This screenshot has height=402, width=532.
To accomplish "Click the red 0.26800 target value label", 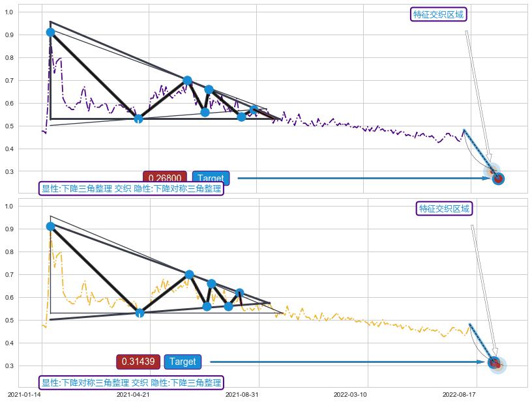I will 165,178.
